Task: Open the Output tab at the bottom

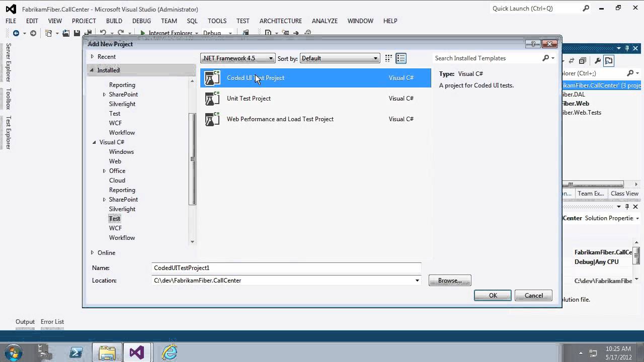Action: pyautogui.click(x=25, y=322)
